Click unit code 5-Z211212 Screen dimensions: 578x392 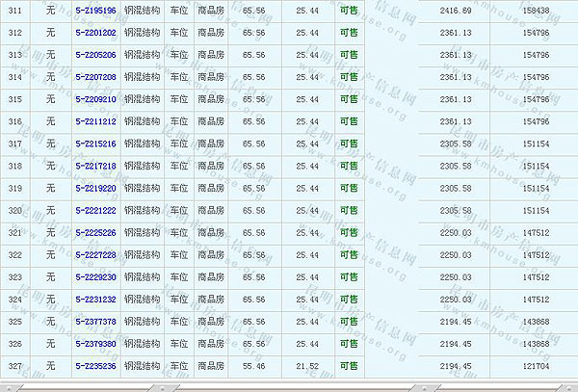[95, 121]
